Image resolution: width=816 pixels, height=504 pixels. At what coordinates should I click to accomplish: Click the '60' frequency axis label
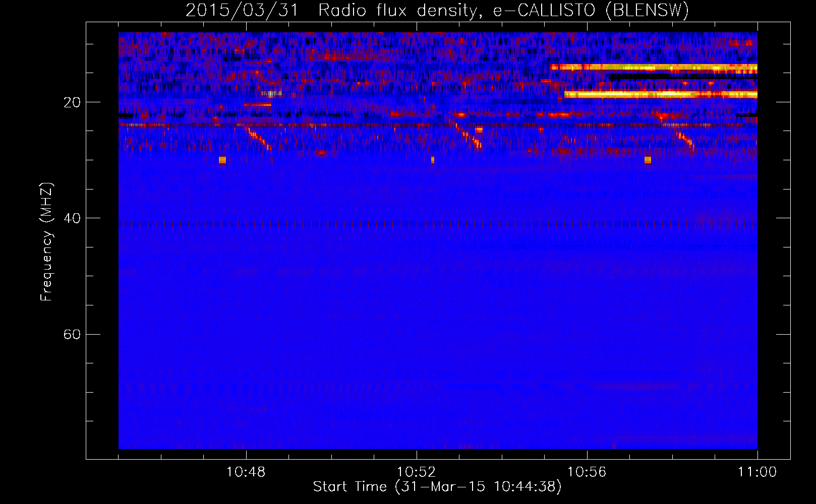pos(72,335)
